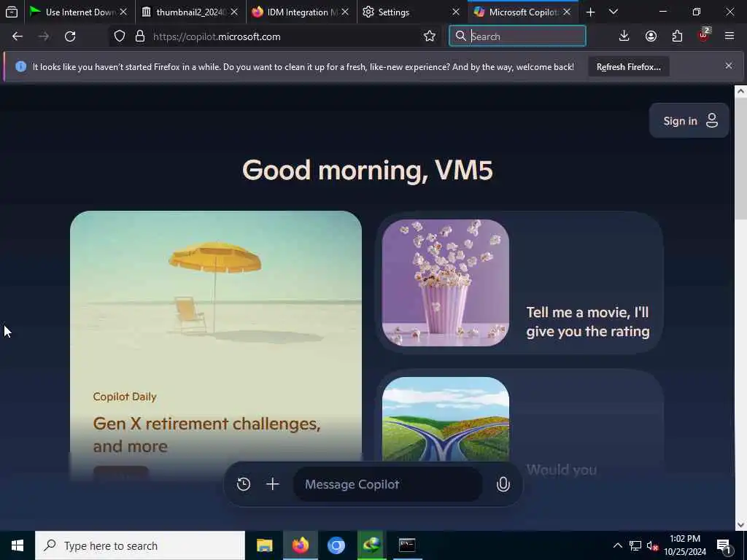Click the network icon in system tray
Viewport: 747px width, 560px height.
635,545
